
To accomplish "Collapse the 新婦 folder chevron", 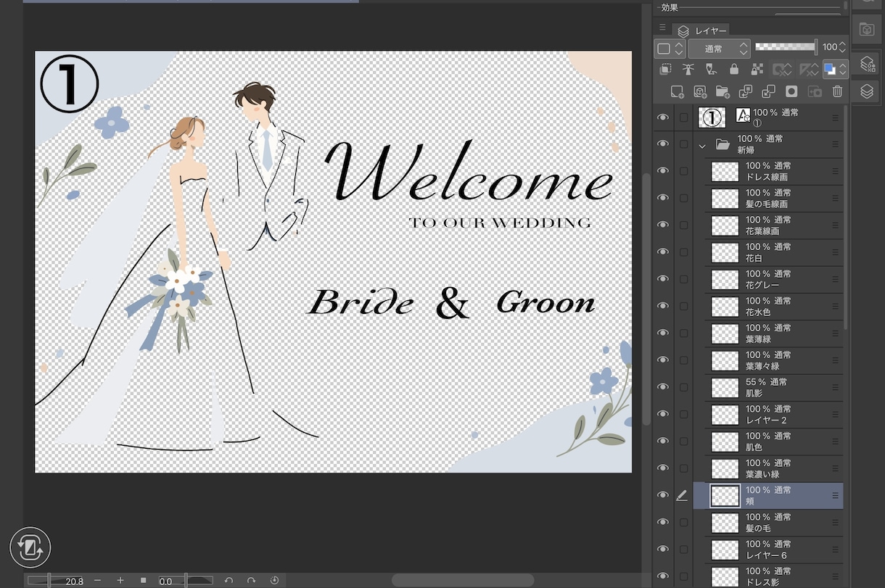I will click(702, 146).
